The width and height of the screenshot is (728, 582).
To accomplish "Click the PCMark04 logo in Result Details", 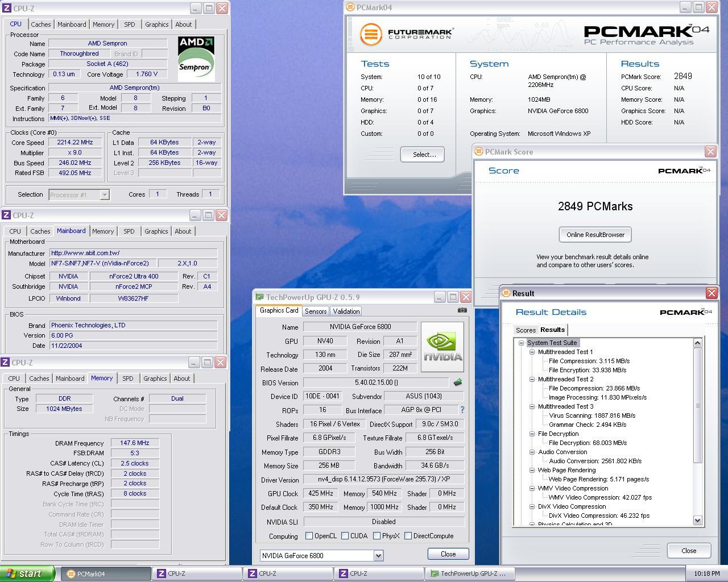I will tap(685, 312).
